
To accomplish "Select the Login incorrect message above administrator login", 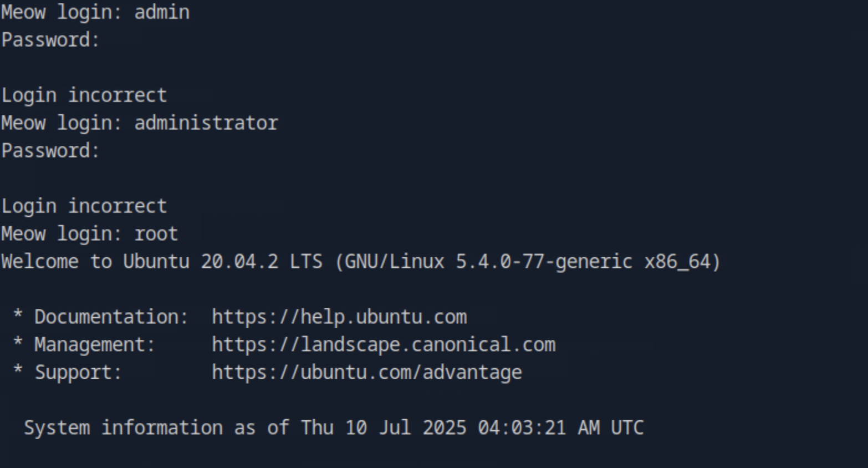I will pos(84,95).
